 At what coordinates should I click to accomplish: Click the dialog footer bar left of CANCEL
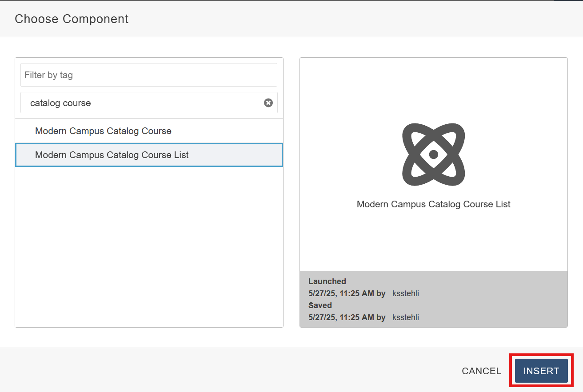tap(222, 371)
